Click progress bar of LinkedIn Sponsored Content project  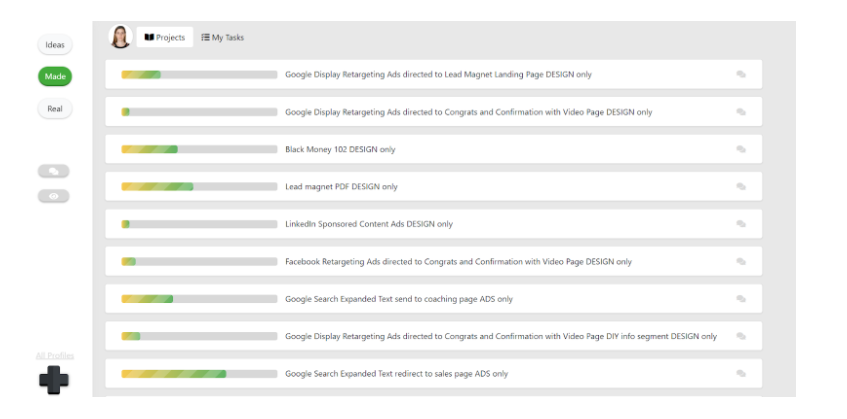click(x=199, y=224)
